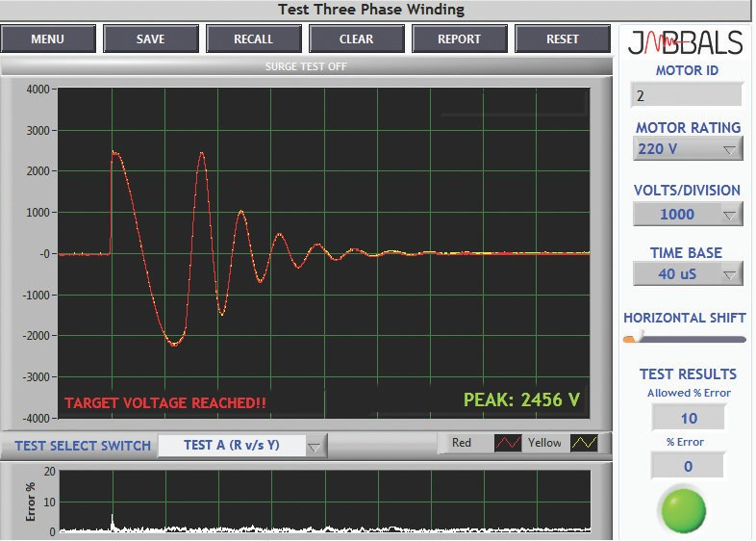This screenshot has width=756, height=541.
Task: Click the HORIZONTAL SHIFT label
Action: pos(685,318)
